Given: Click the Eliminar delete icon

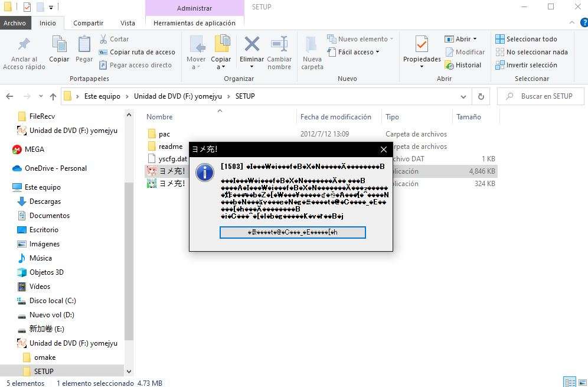Looking at the screenshot, I should coord(251,44).
